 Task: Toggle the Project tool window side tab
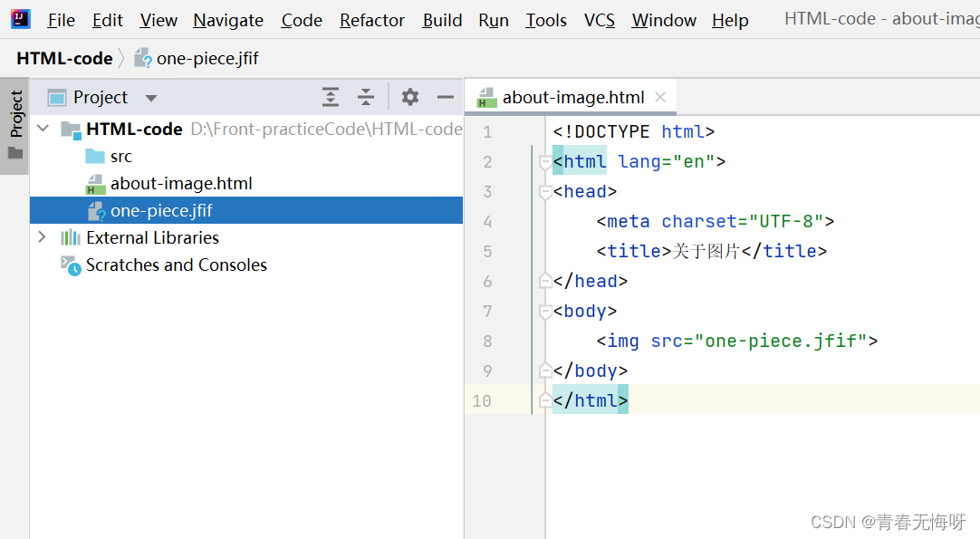[15, 125]
